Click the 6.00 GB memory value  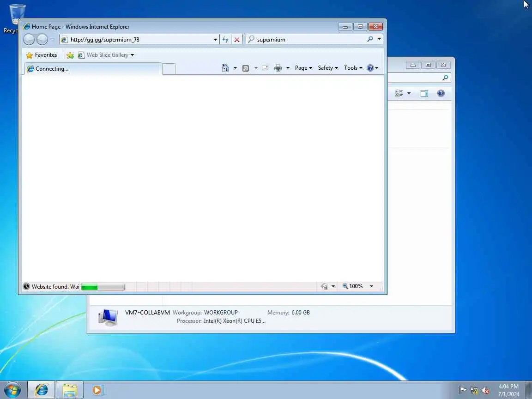tap(301, 313)
